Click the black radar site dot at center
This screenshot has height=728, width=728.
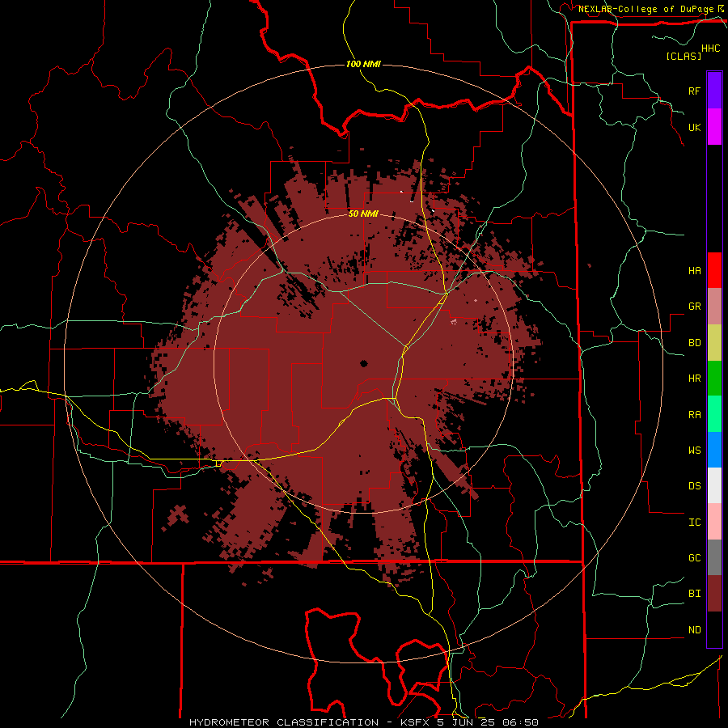[x=363, y=363]
